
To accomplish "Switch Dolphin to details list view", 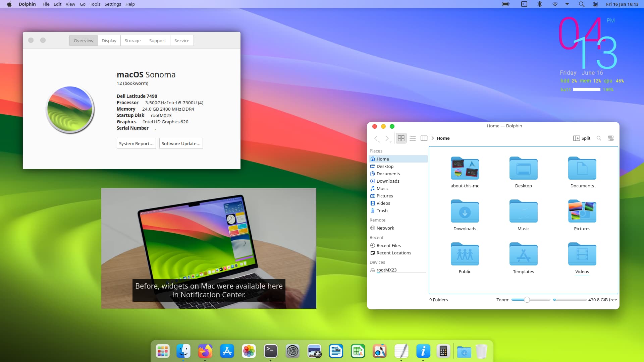I will (x=413, y=138).
